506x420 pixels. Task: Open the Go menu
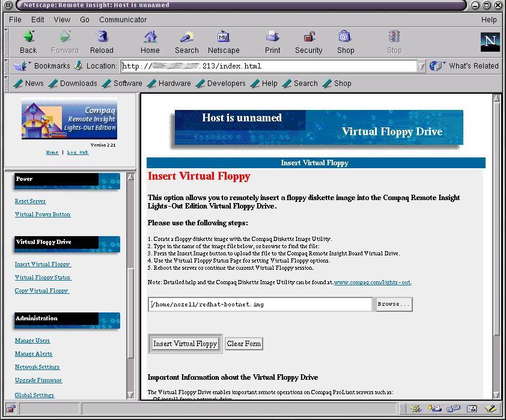[84, 19]
